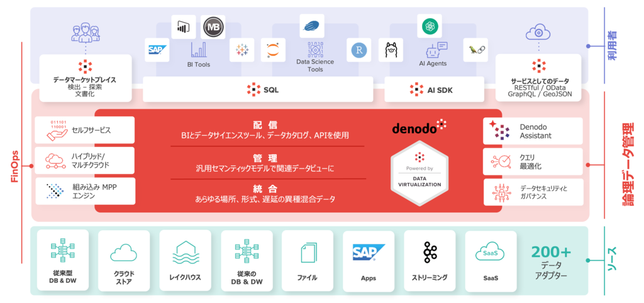The height and width of the screenshot is (303, 644).
Task: Select the サービスとしてのデータ card
Action: [x=539, y=77]
